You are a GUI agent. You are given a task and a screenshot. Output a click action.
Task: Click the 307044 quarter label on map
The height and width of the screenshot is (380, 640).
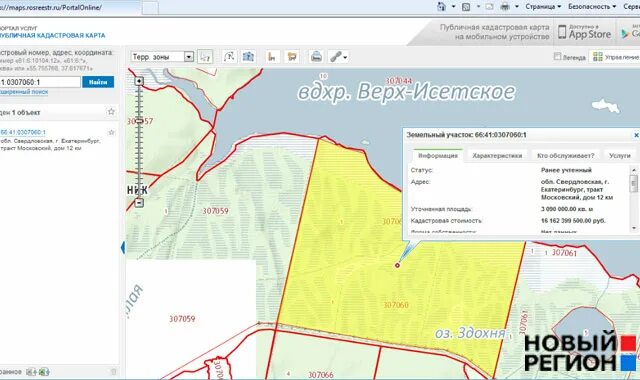(x=399, y=81)
